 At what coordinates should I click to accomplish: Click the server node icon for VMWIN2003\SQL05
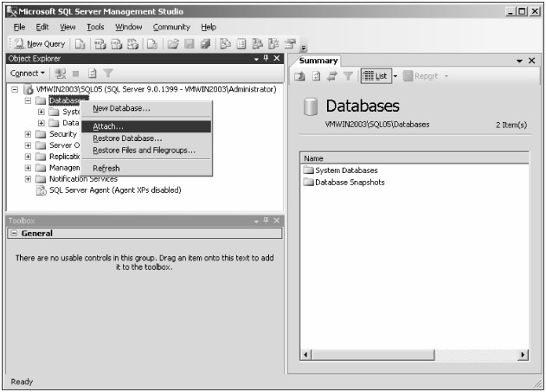click(x=28, y=89)
